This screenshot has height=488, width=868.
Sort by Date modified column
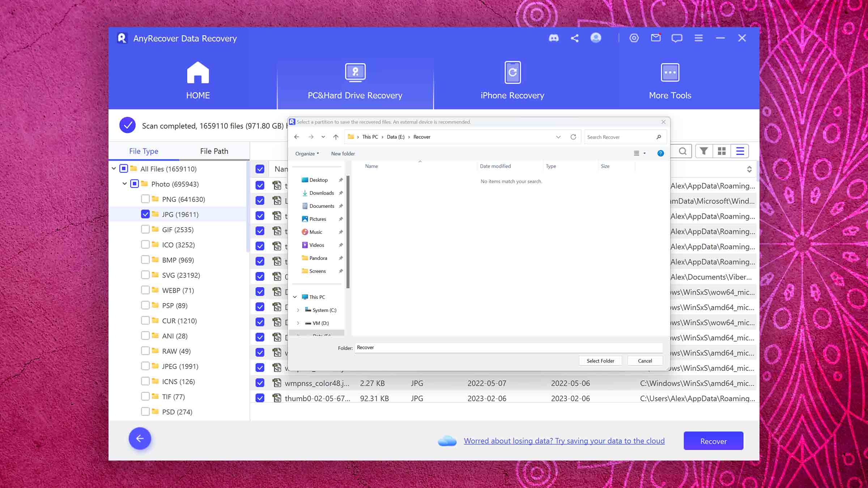pyautogui.click(x=495, y=166)
